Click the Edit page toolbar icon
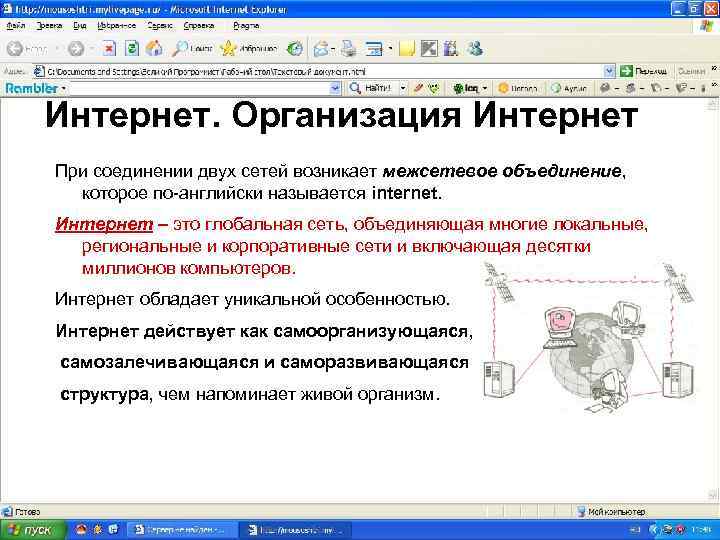720x540 pixels. coord(374,49)
